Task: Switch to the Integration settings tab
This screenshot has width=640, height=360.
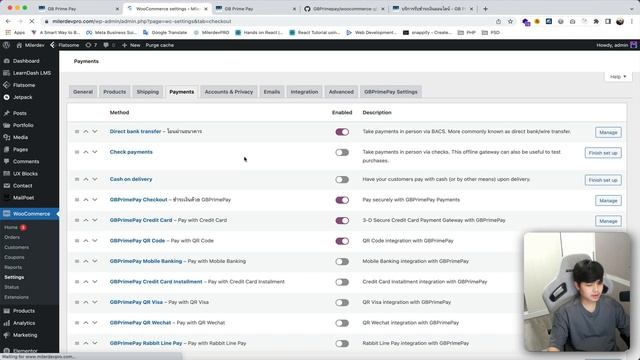Action: click(304, 92)
